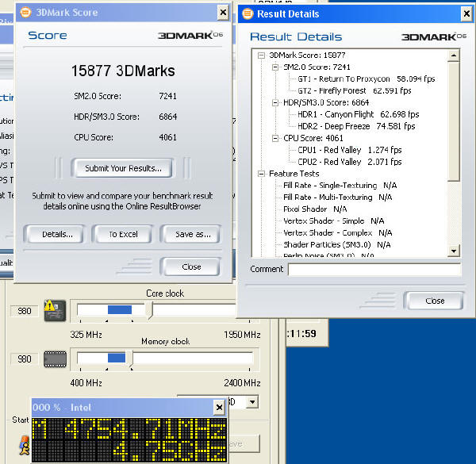This screenshot has height=464, width=476.
Task: Select CPU1 - Red Valley row
Action: [x=350, y=150]
